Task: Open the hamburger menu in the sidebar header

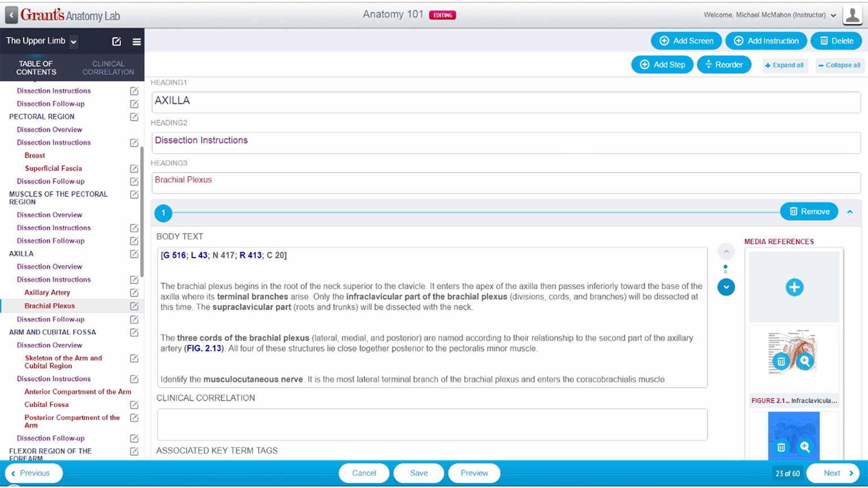Action: (x=137, y=41)
